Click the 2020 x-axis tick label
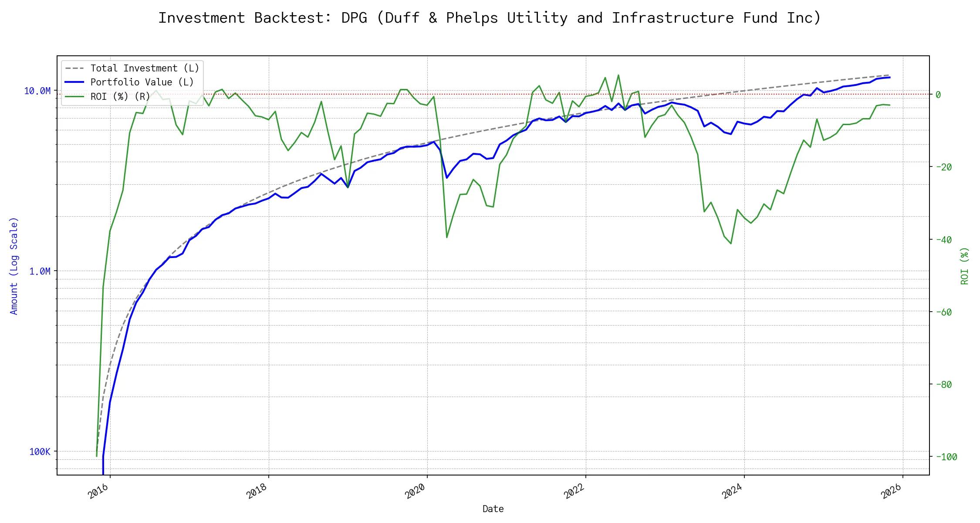The height and width of the screenshot is (523, 980). pyautogui.click(x=416, y=491)
